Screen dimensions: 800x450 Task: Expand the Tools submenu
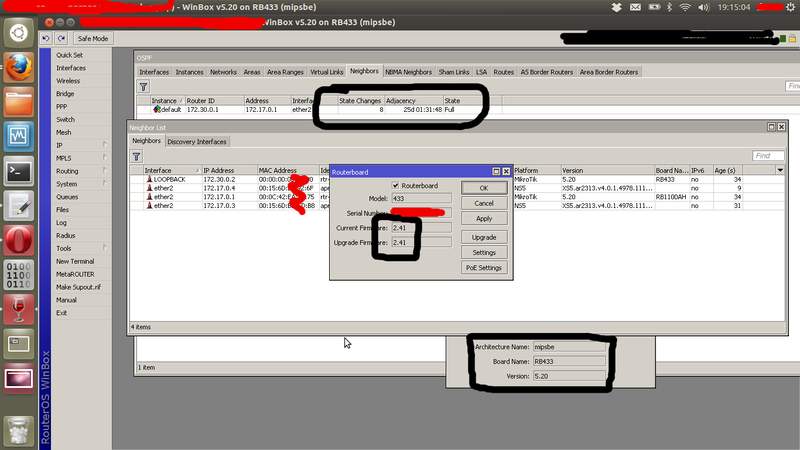[x=105, y=248]
